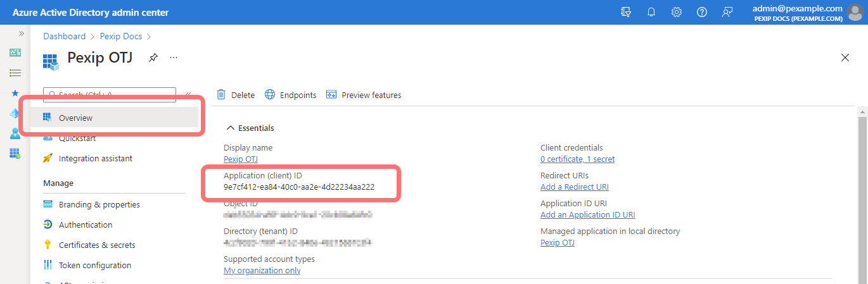The image size is (868, 284).
Task: Open the Users icon in left rail
Action: pos(15,133)
